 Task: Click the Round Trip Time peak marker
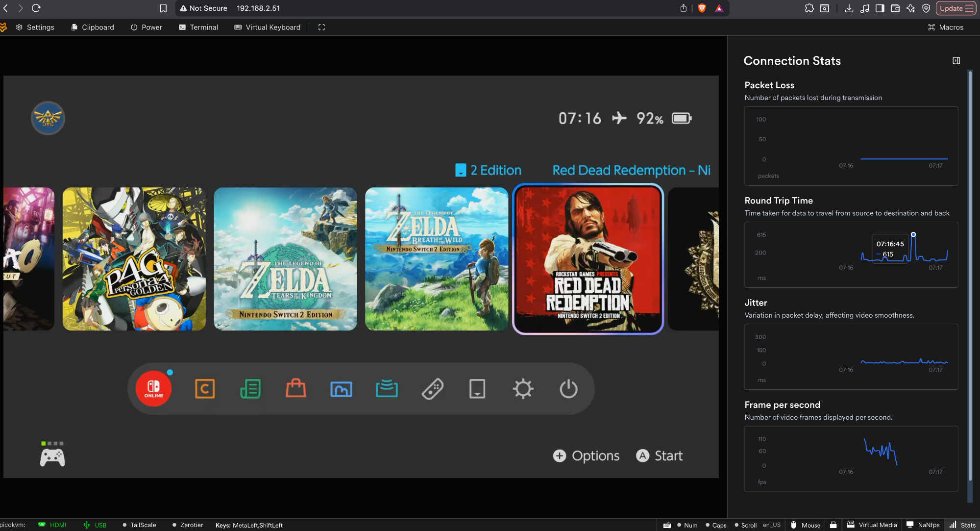(x=913, y=234)
